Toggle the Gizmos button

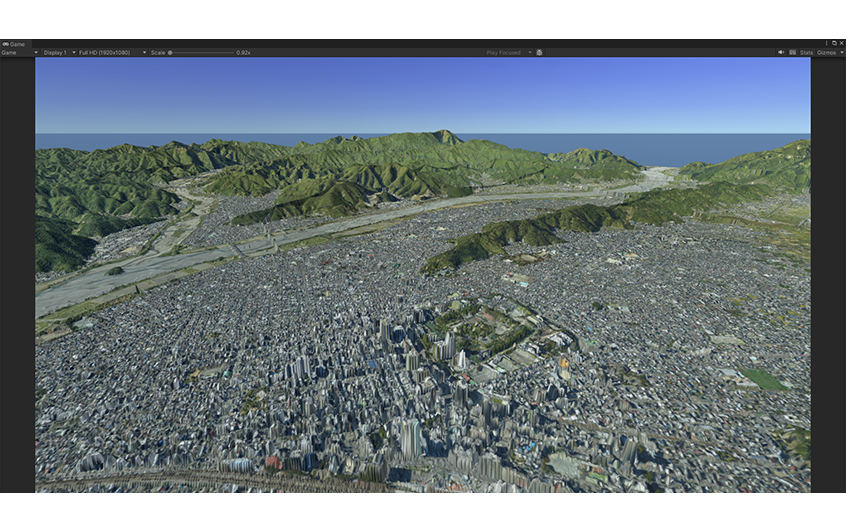826,53
